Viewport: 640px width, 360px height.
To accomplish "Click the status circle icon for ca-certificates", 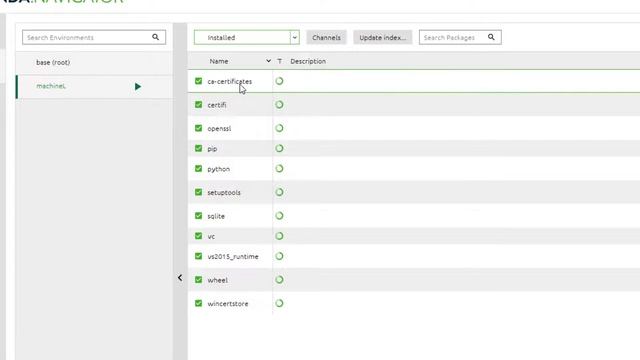I will (279, 81).
